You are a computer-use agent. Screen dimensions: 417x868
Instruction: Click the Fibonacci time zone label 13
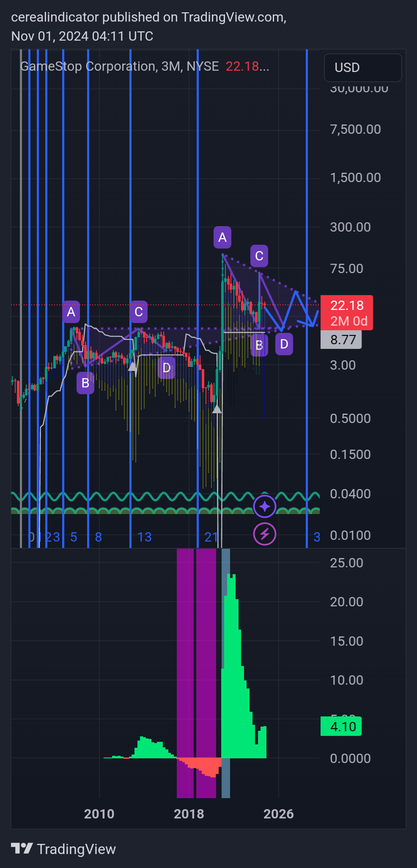coord(145,537)
